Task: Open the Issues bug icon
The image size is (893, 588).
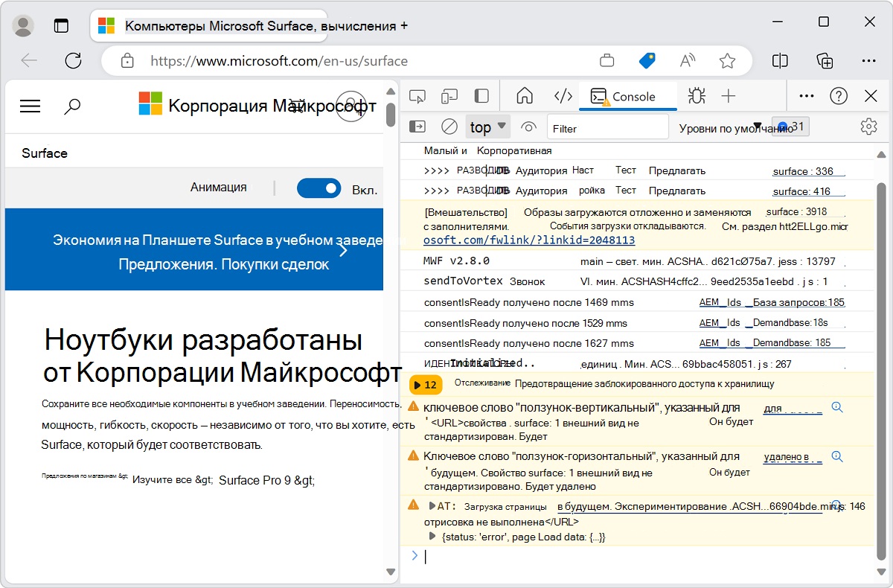Action: coord(695,95)
